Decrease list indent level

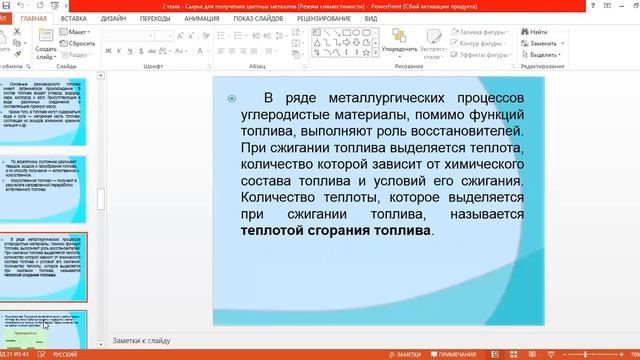point(256,36)
